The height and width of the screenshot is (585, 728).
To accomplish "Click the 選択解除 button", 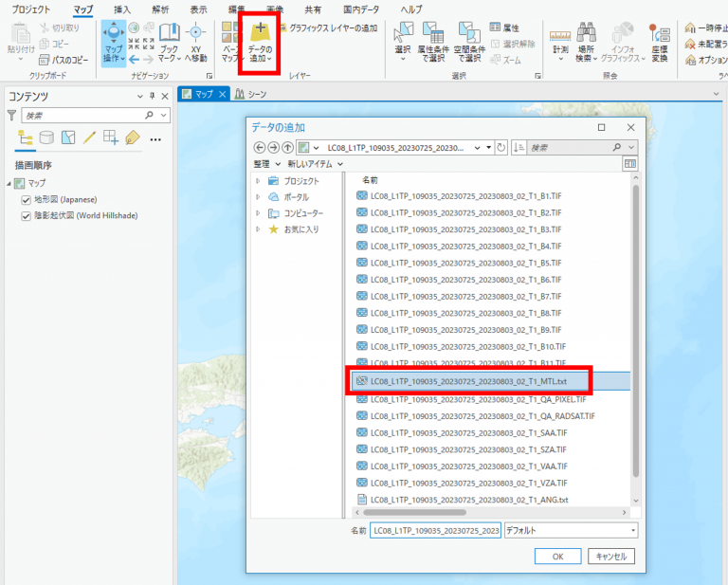I will [x=513, y=44].
